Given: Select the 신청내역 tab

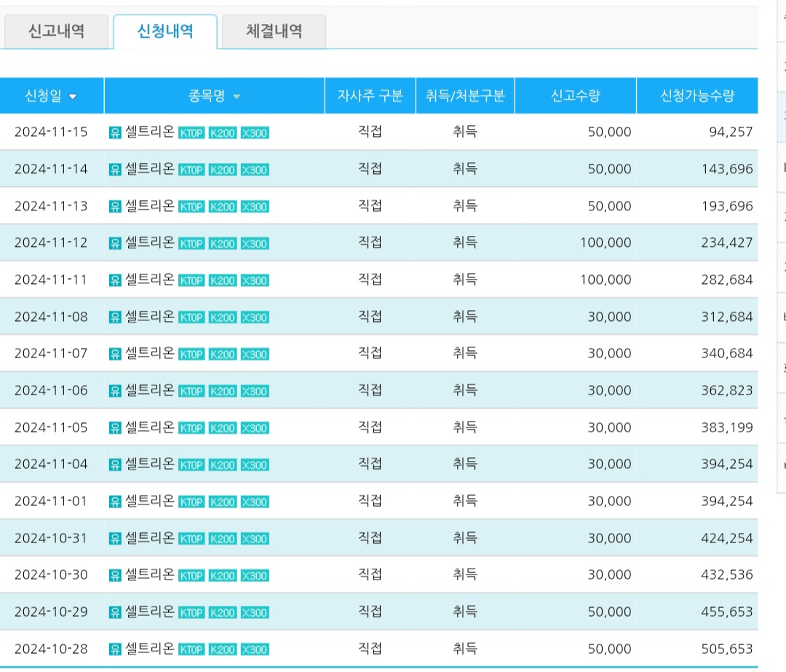Looking at the screenshot, I should pos(165,31).
